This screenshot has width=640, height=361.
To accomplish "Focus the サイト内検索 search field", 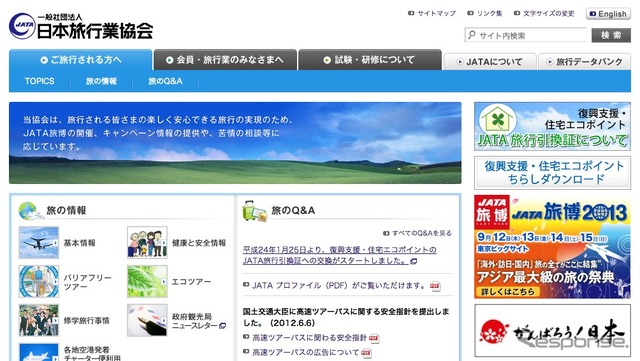I will (526, 35).
